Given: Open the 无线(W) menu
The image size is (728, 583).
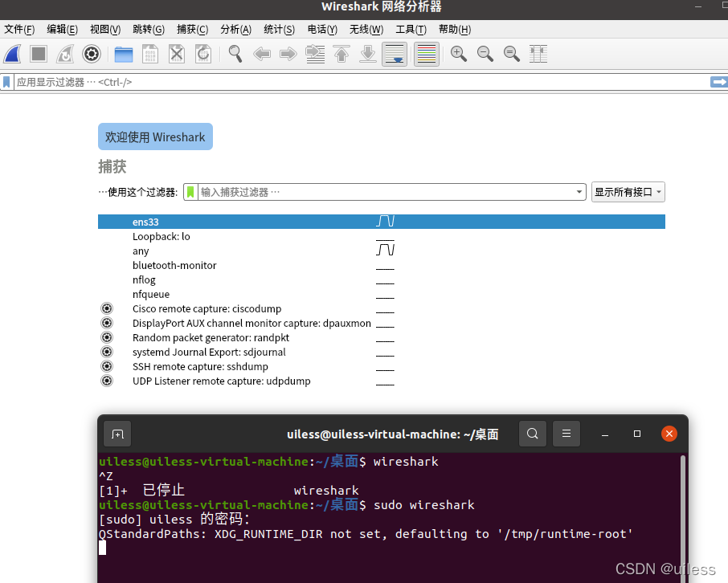Looking at the screenshot, I should (x=366, y=30).
